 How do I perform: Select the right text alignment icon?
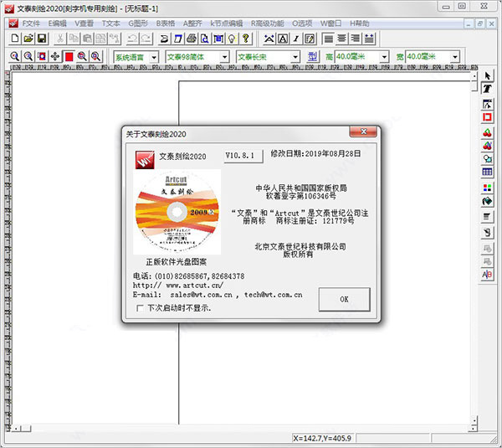click(x=355, y=39)
